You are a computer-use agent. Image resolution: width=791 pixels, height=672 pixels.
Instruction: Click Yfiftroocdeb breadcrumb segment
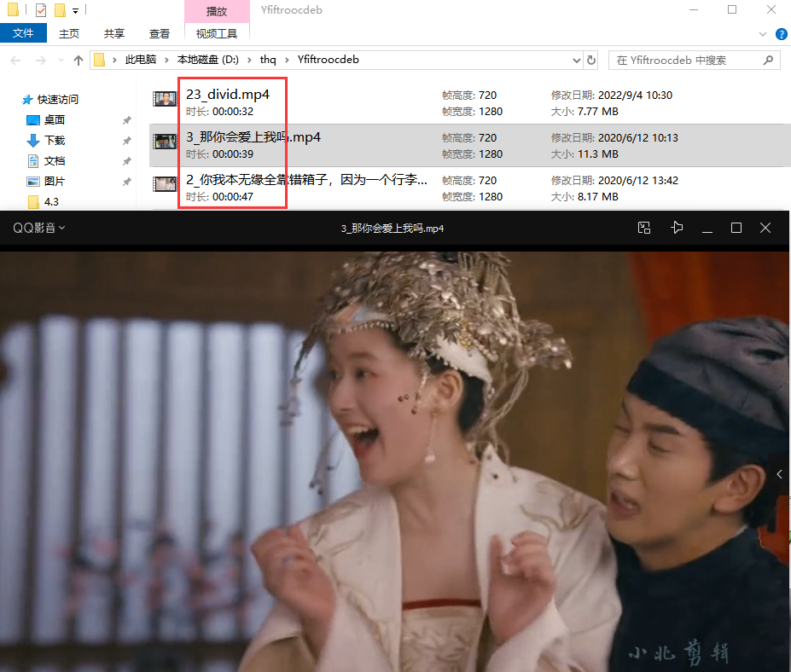click(x=329, y=60)
